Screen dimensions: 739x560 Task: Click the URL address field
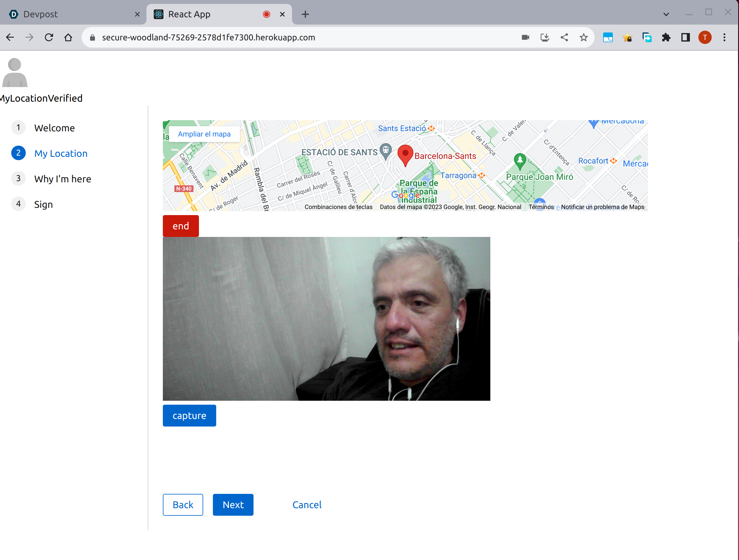click(301, 37)
